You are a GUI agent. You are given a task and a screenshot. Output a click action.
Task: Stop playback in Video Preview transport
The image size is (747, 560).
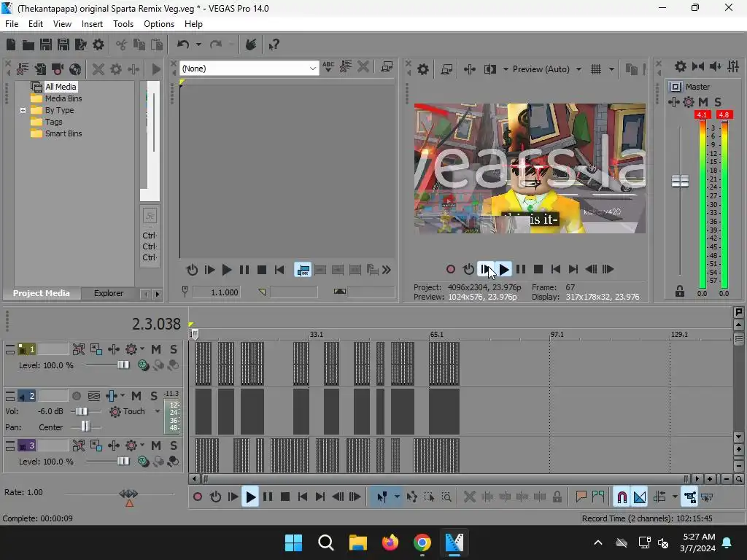click(x=538, y=270)
